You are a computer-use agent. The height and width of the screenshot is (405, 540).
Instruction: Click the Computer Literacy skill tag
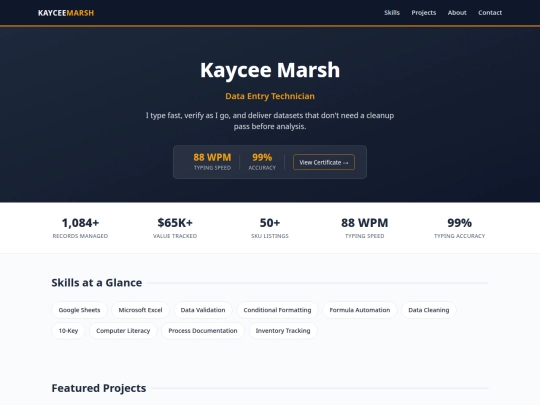point(123,331)
